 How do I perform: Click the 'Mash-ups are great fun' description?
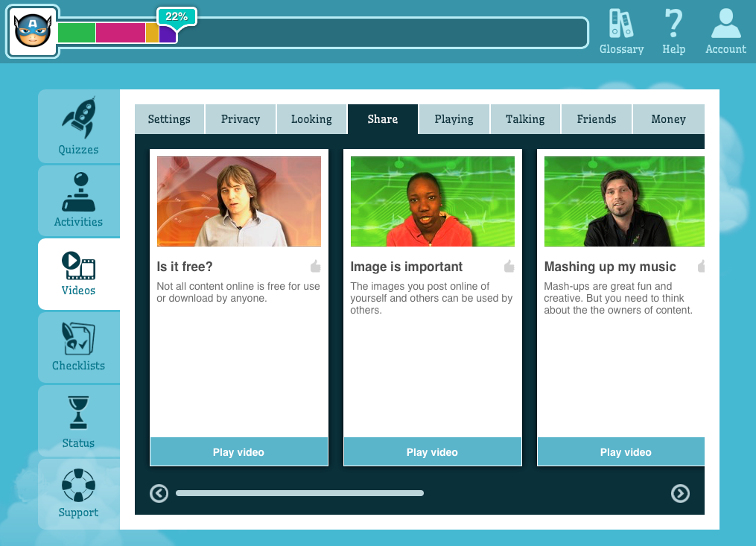(x=618, y=298)
